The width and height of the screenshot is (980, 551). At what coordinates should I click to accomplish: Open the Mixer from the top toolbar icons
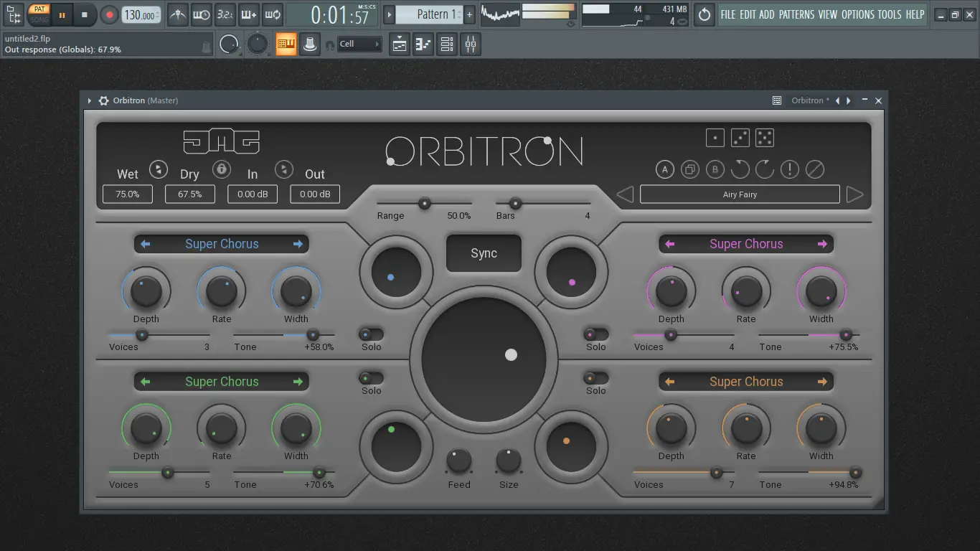(x=471, y=44)
